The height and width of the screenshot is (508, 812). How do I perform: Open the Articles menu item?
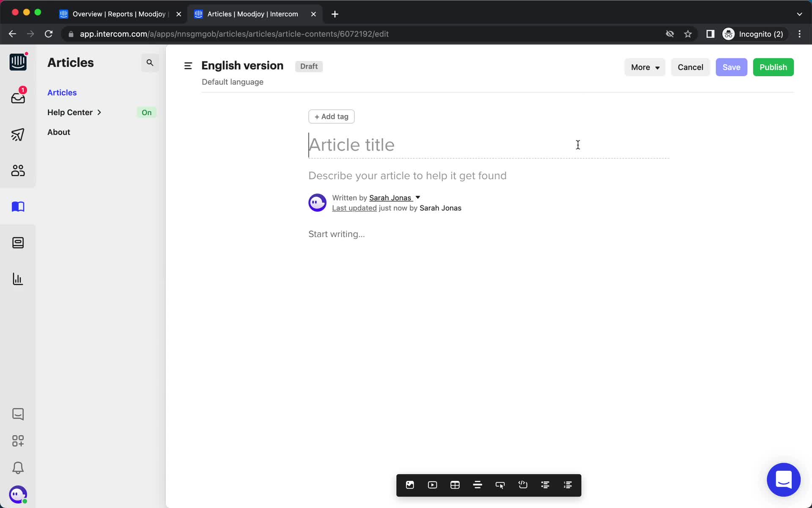coord(61,92)
